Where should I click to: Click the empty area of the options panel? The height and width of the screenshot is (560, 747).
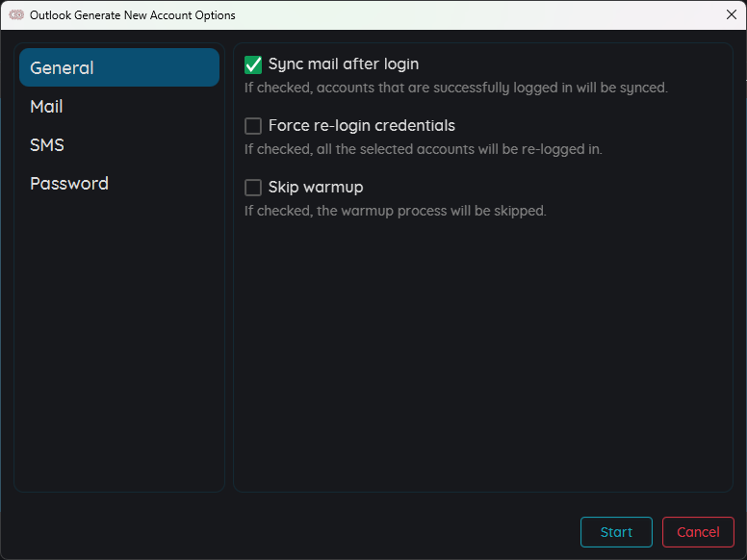click(x=483, y=352)
